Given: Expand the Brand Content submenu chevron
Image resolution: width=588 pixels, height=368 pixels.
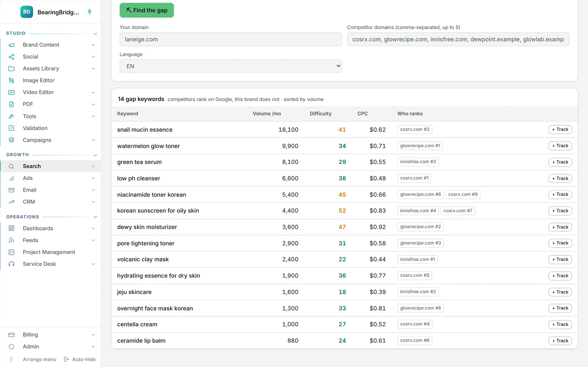Looking at the screenshot, I should 93,45.
